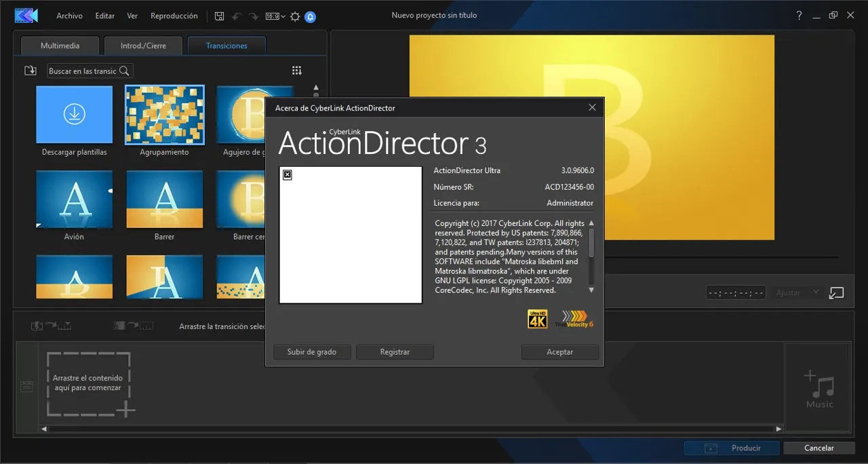The image size is (868, 464).
Task: Click the copyright text scroll up arrow
Action: pyautogui.click(x=591, y=223)
